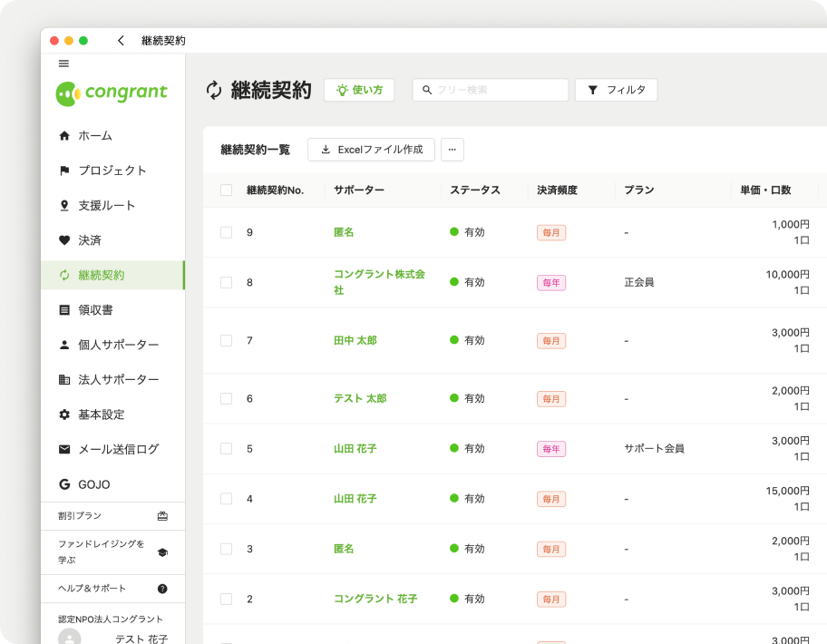The width and height of the screenshot is (827, 644).
Task: Click the document icon beside 領収書
Action: pos(64,309)
